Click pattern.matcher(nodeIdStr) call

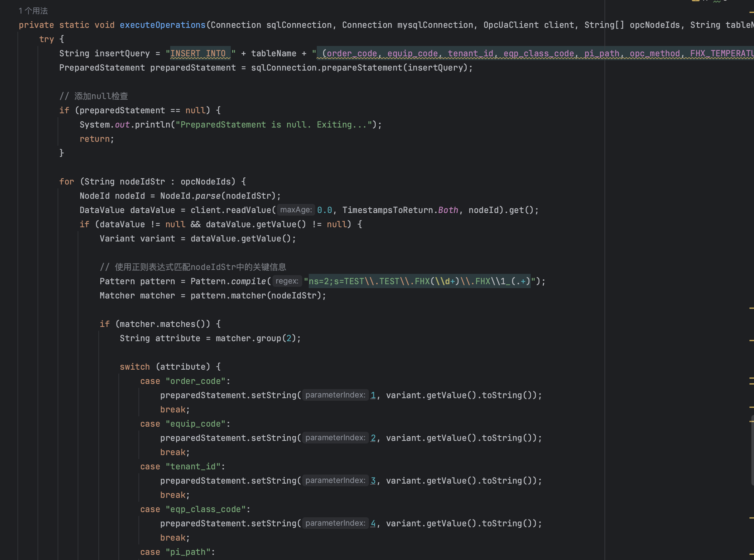click(x=256, y=296)
